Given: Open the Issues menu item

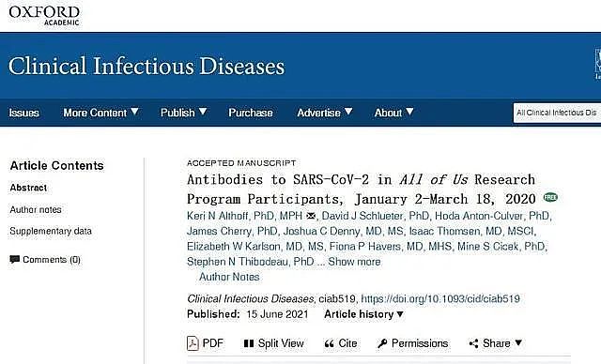Looking at the screenshot, I should click(23, 113).
